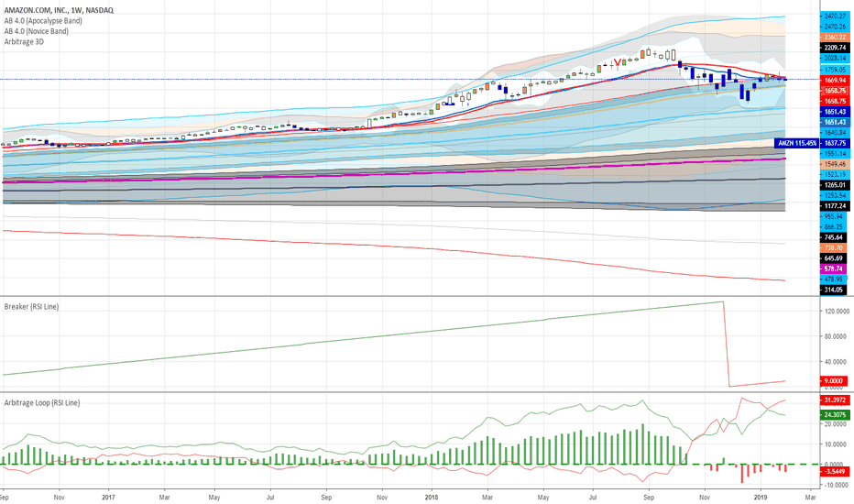Click the 120.0000 Breaker scale value

click(x=837, y=312)
